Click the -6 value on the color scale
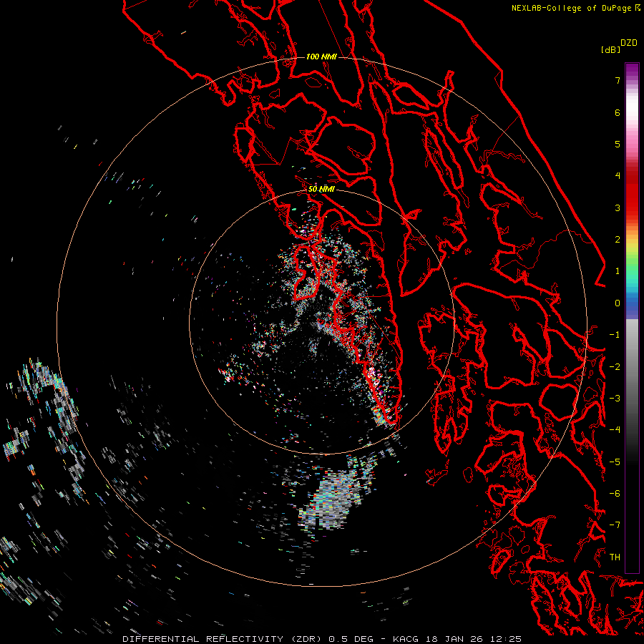 [615, 494]
